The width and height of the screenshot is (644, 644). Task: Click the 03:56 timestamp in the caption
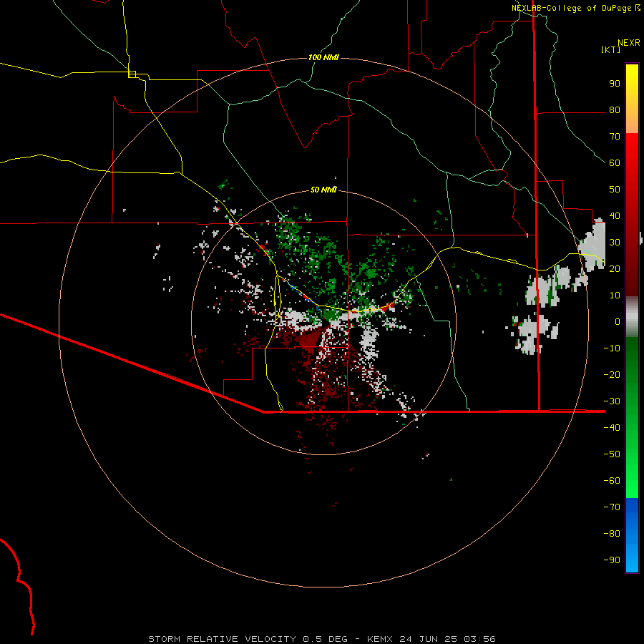coord(479,639)
